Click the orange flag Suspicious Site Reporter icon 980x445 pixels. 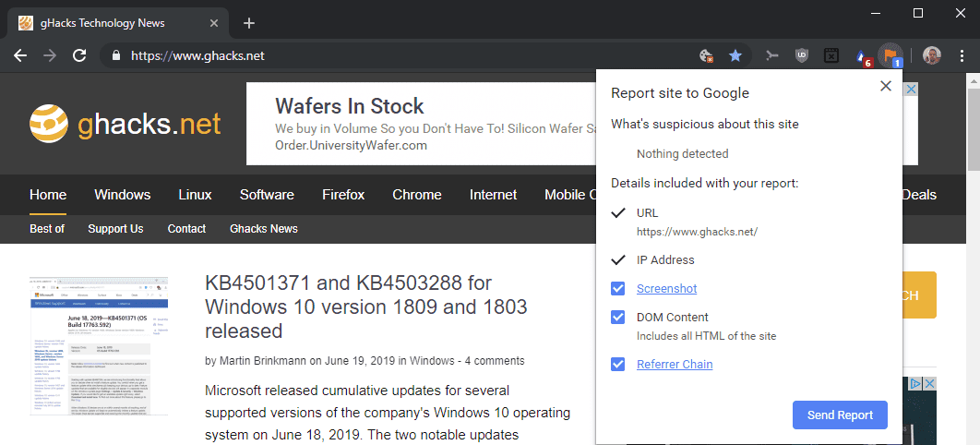pos(890,55)
